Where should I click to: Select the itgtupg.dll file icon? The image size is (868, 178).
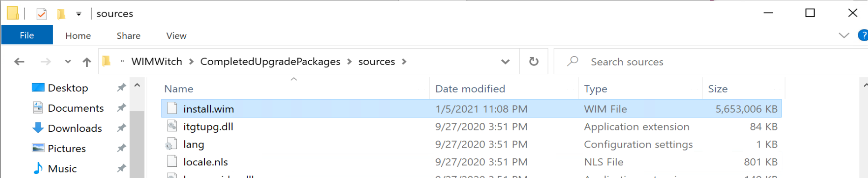pyautogui.click(x=172, y=126)
